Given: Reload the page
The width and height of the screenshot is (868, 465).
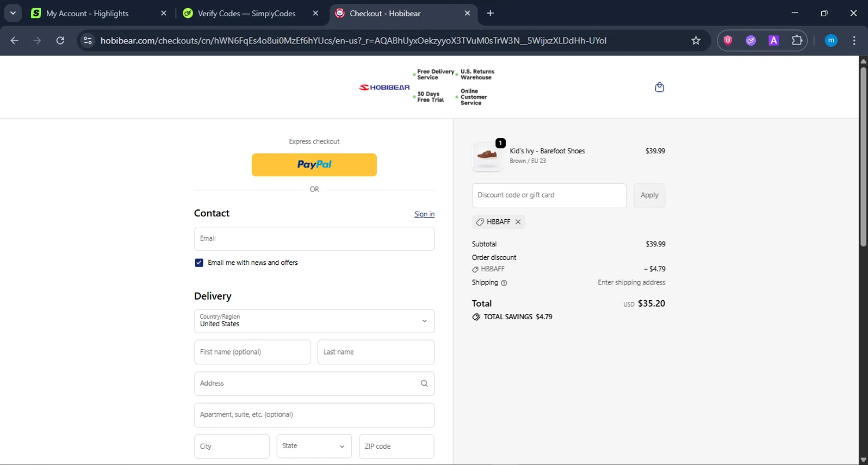Looking at the screenshot, I should [60, 40].
